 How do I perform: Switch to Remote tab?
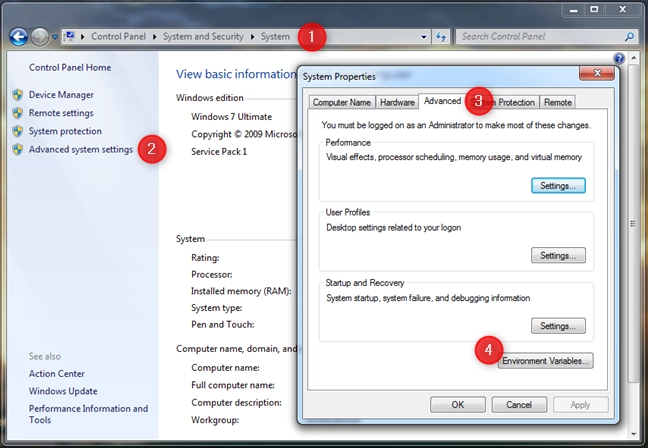click(x=557, y=102)
